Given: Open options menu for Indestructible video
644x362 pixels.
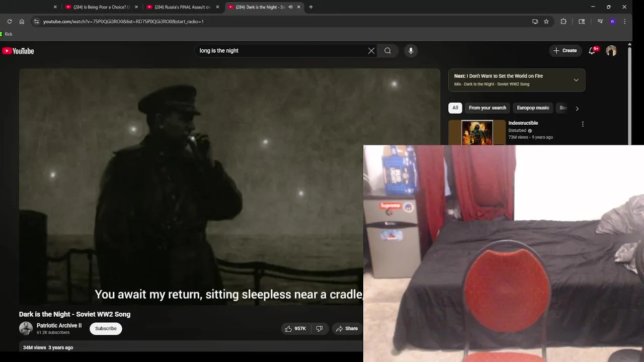Looking at the screenshot, I should pyautogui.click(x=583, y=124).
